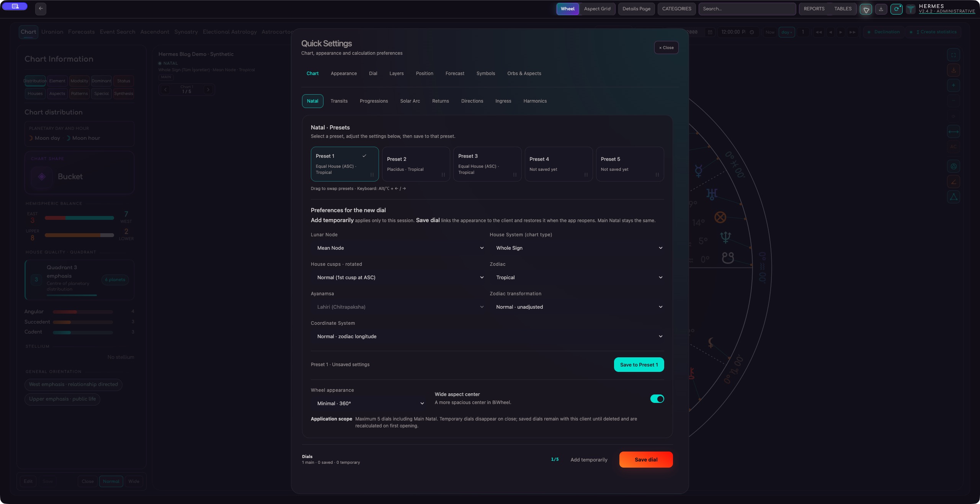
Task: Toggle the Element chip in Chart Information
Action: (57, 81)
